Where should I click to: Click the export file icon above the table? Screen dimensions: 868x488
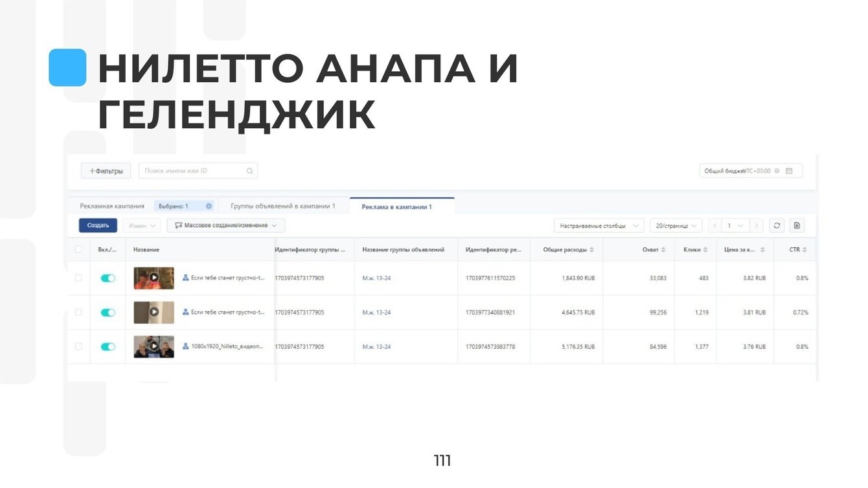797,226
